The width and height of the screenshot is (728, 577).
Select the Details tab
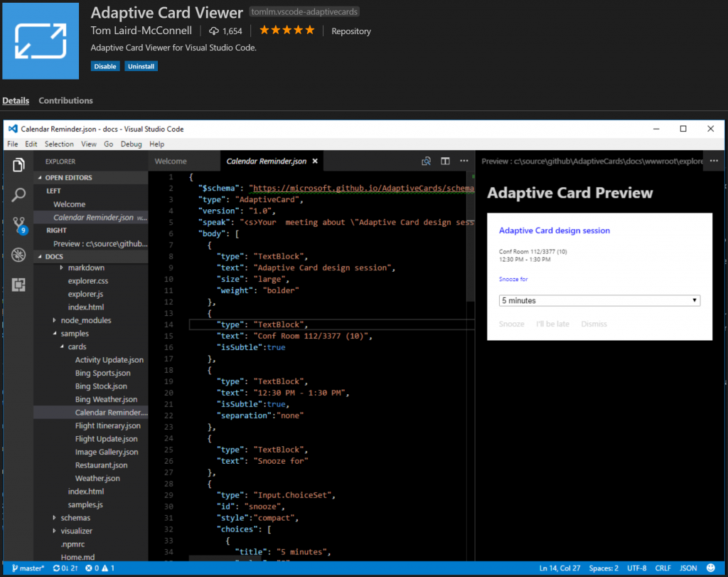click(x=16, y=100)
